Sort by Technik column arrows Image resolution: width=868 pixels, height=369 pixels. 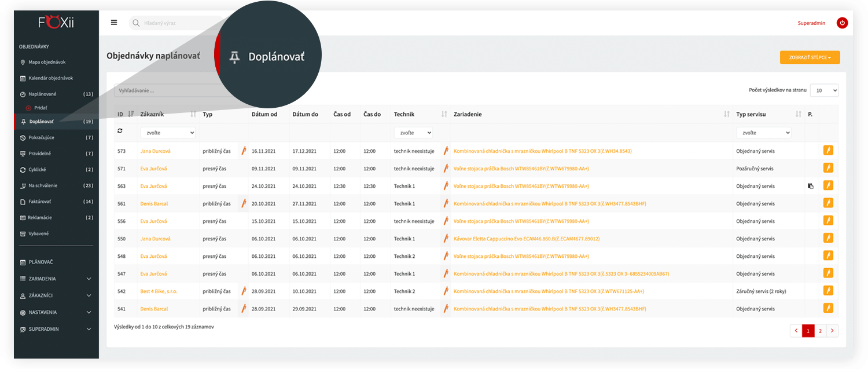444,114
